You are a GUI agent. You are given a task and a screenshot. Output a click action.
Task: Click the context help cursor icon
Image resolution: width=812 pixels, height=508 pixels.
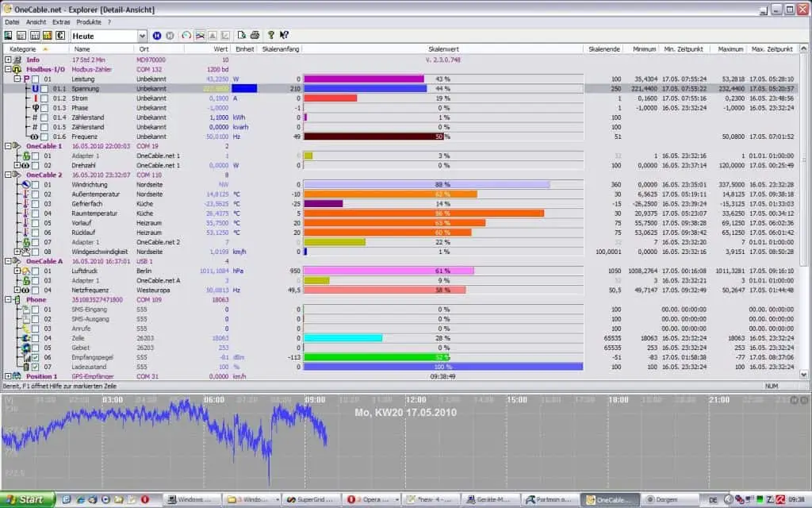pos(284,36)
